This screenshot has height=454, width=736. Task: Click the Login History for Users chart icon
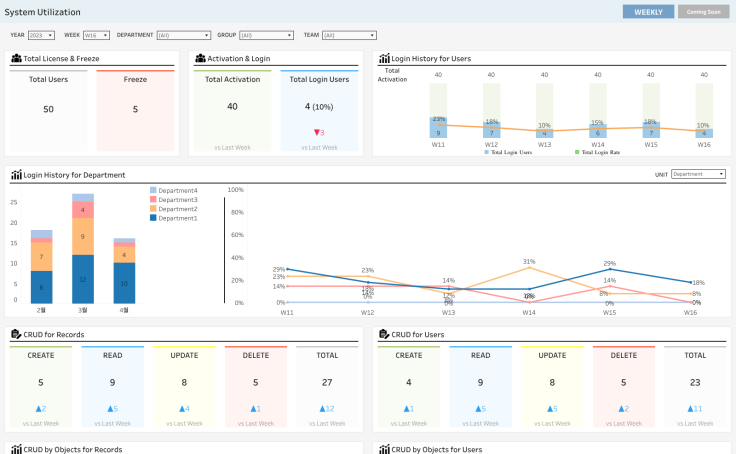(x=384, y=58)
